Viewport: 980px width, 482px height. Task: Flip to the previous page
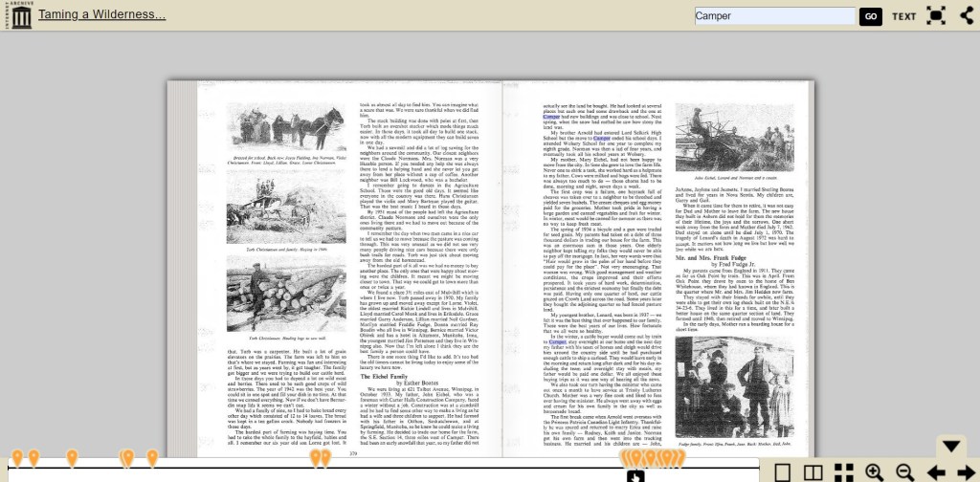[x=935, y=472]
